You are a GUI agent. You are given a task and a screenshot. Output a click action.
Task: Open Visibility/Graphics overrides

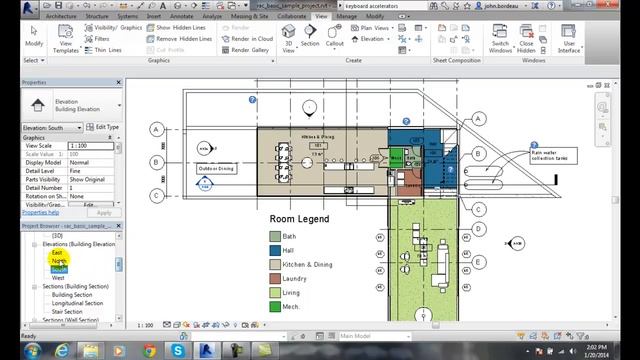coord(113,28)
